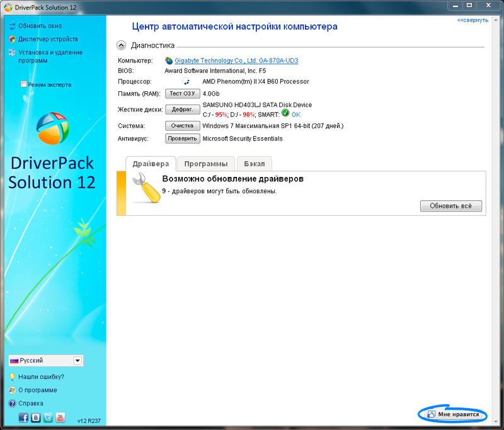Click the 9 драйверов могут быть обновлены text

coord(219,191)
